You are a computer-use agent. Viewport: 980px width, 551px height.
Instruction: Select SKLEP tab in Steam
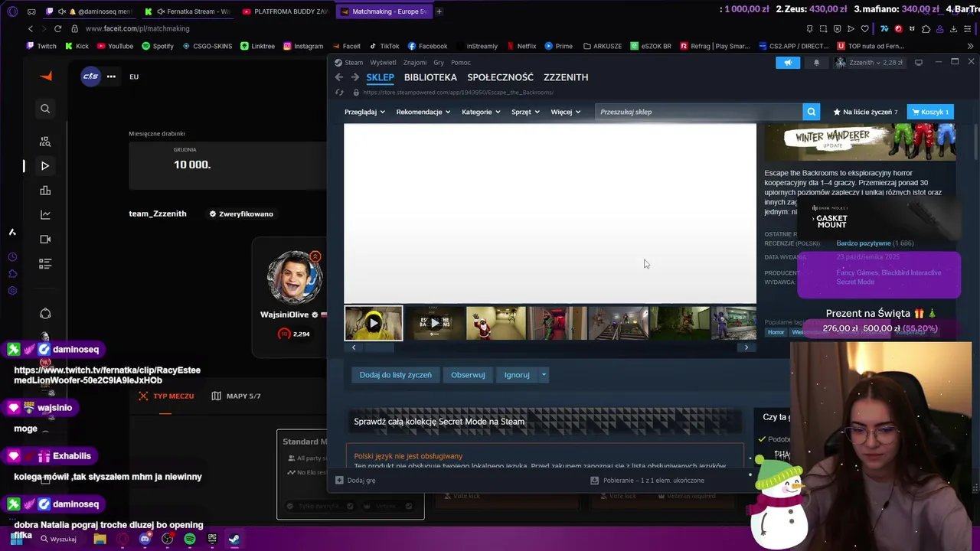[x=380, y=77]
